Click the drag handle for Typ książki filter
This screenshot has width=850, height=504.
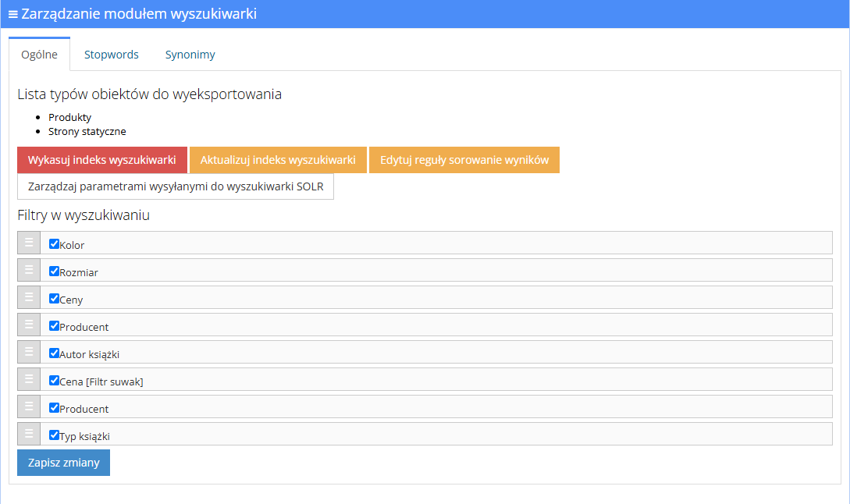pyautogui.click(x=29, y=434)
